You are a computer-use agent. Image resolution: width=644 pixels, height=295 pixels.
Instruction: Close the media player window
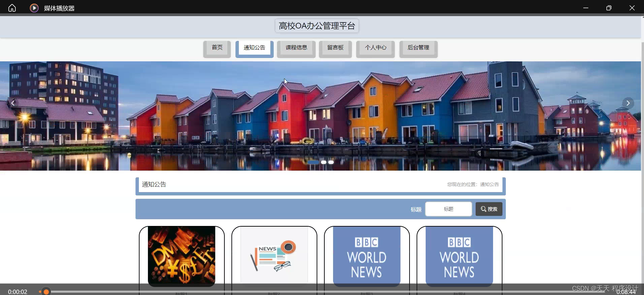tap(632, 8)
